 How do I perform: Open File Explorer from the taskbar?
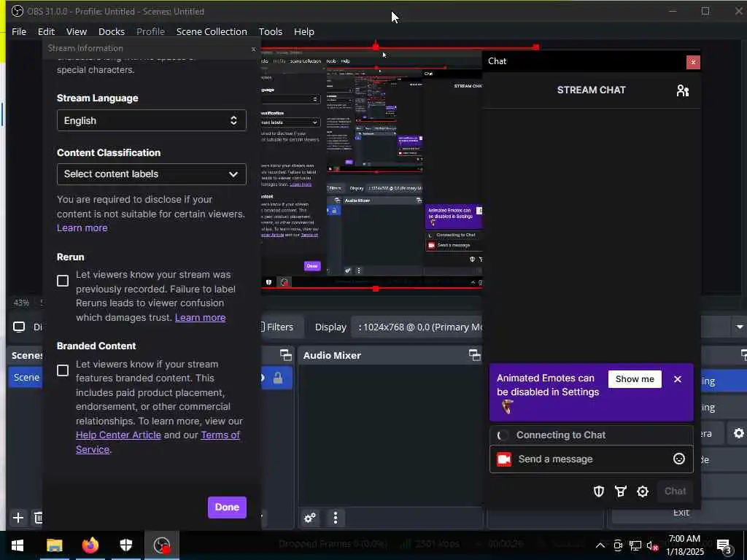click(x=54, y=545)
